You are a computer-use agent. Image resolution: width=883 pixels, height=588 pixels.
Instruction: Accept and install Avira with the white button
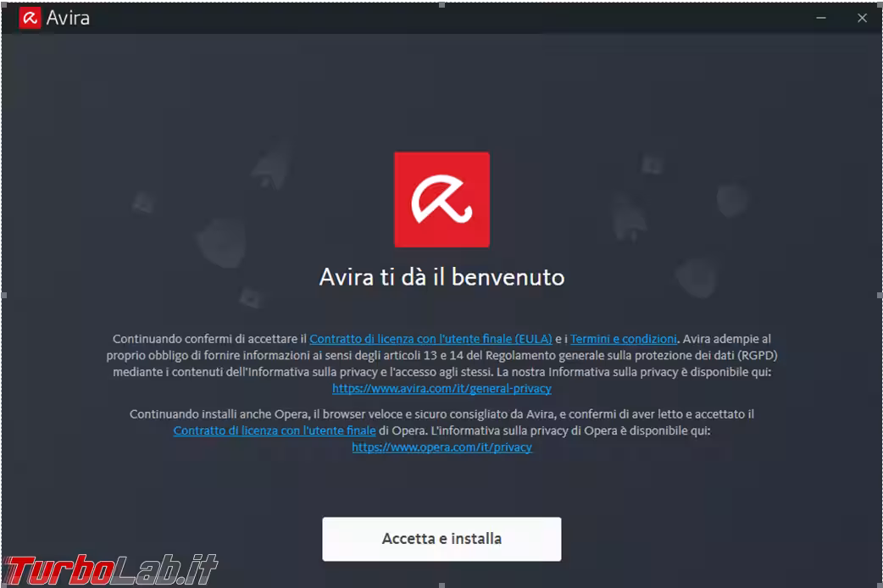[441, 539]
